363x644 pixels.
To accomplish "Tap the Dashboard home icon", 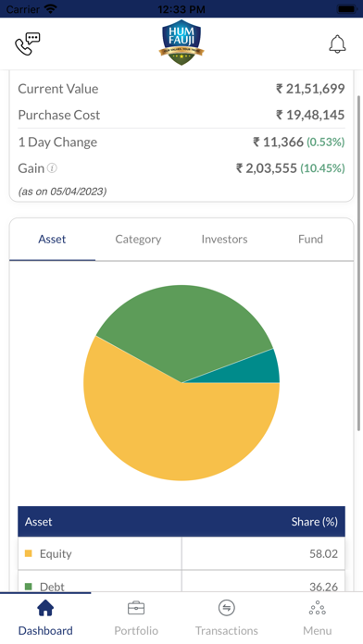I will pyautogui.click(x=45, y=608).
